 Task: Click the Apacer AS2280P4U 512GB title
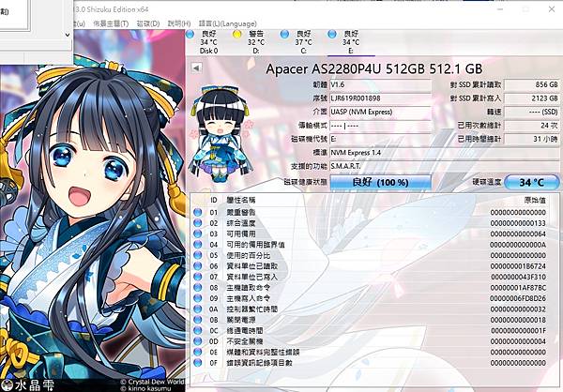coord(374,68)
